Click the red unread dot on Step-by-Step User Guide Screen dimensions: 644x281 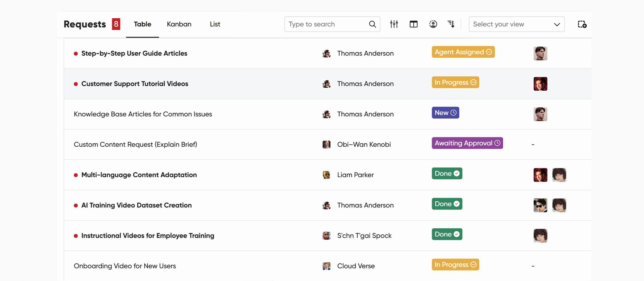pos(76,54)
